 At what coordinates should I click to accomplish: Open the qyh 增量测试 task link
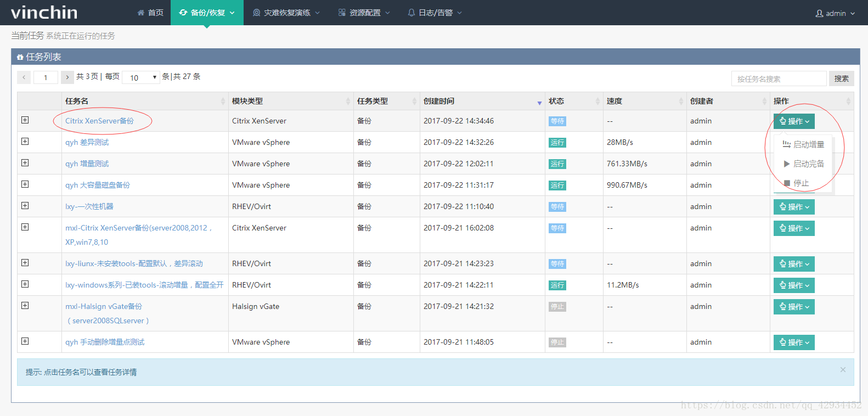point(87,164)
